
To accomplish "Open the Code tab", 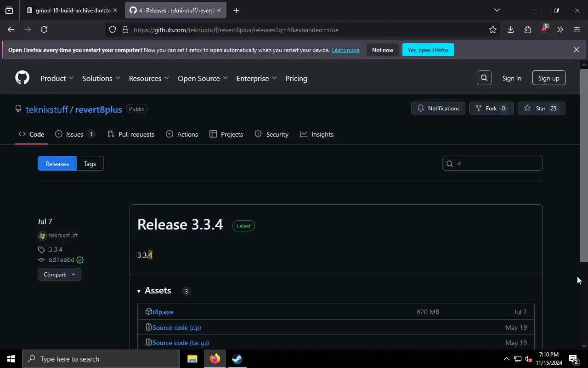I will [x=31, y=134].
